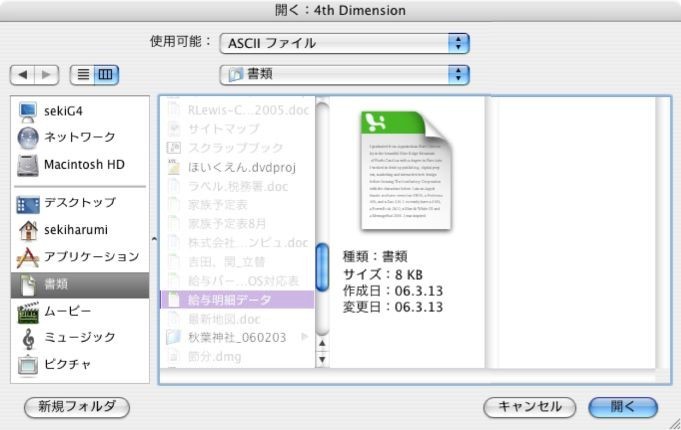Switch to column view mode

click(105, 74)
